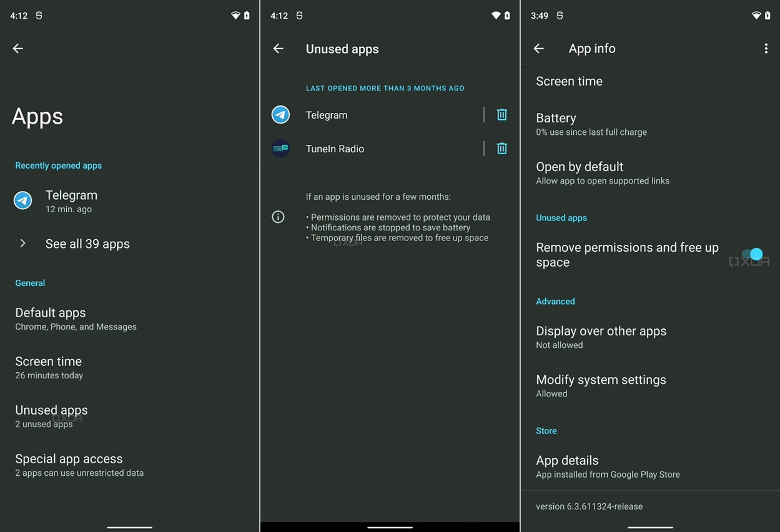Tap info icon beside unused apps explanation
The image size is (780, 532).
[x=278, y=217]
